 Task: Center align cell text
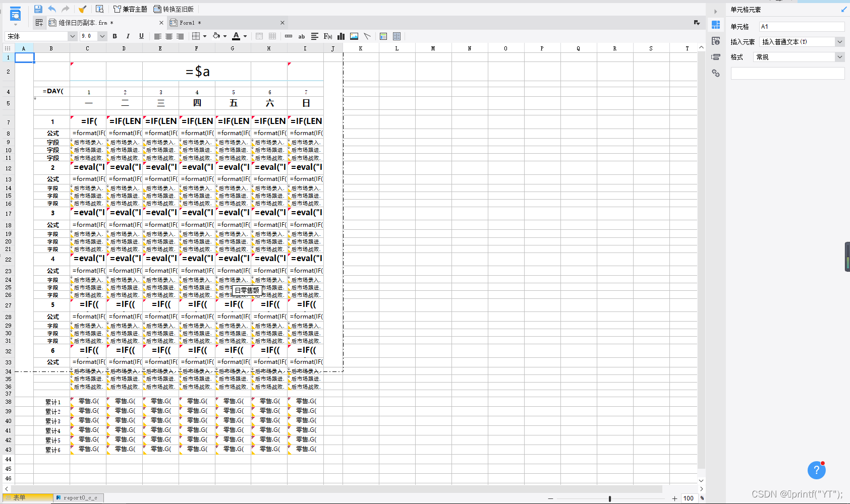(169, 36)
